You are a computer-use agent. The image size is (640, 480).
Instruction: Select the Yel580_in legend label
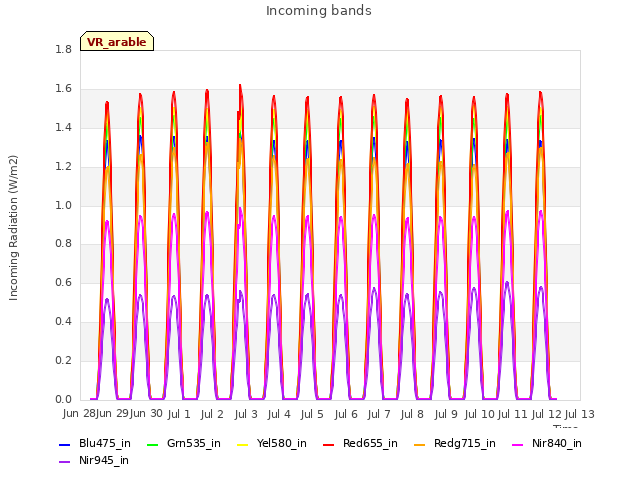click(x=282, y=444)
